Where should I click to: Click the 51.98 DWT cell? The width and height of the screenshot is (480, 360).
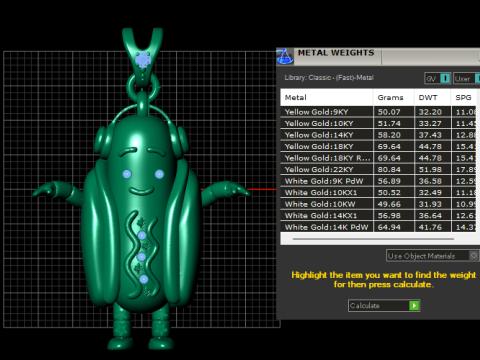433,169
